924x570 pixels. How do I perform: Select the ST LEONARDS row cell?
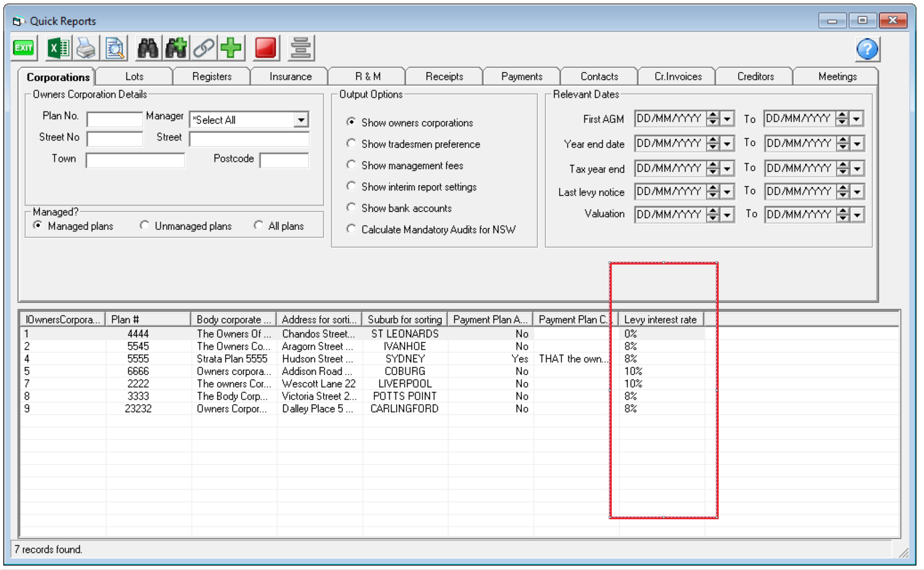[405, 333]
